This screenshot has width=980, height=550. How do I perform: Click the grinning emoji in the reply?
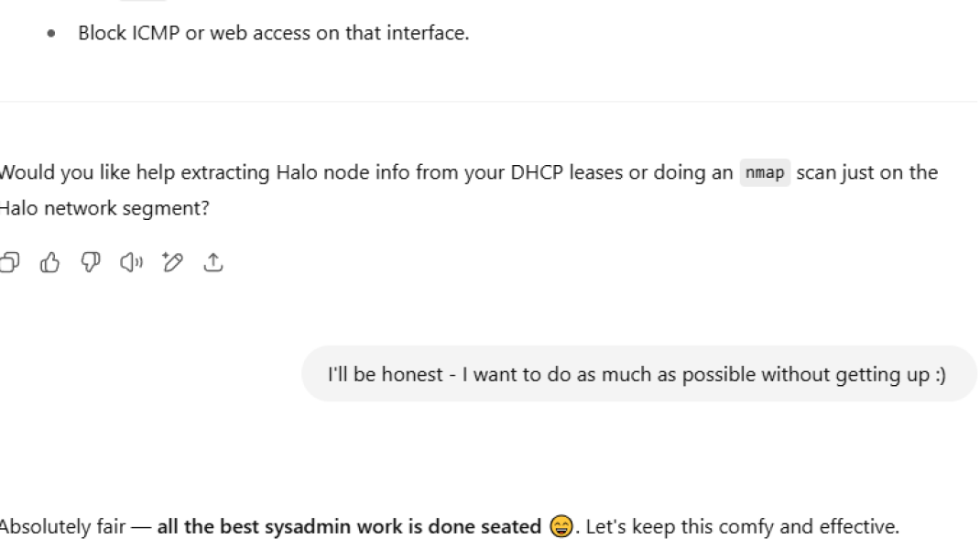click(561, 527)
